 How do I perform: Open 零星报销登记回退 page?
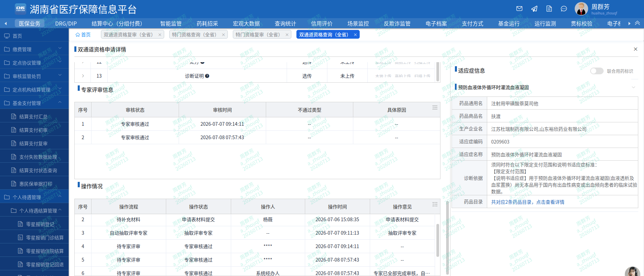34,265
